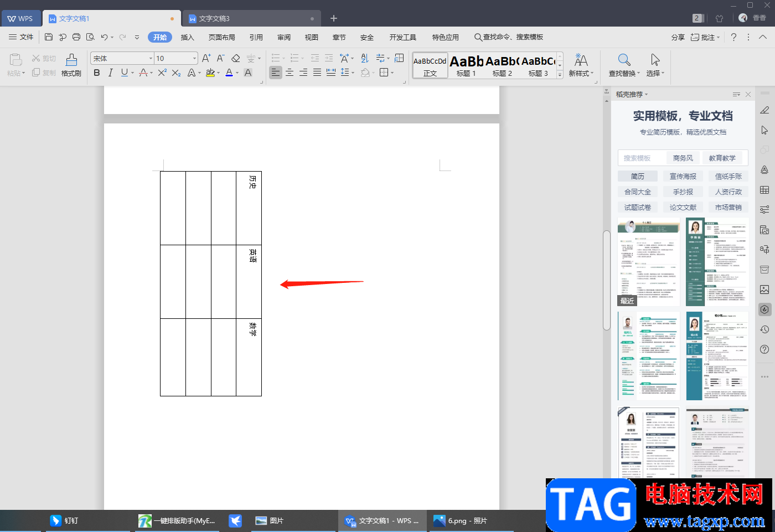Toggle Underline formatting

(125, 73)
